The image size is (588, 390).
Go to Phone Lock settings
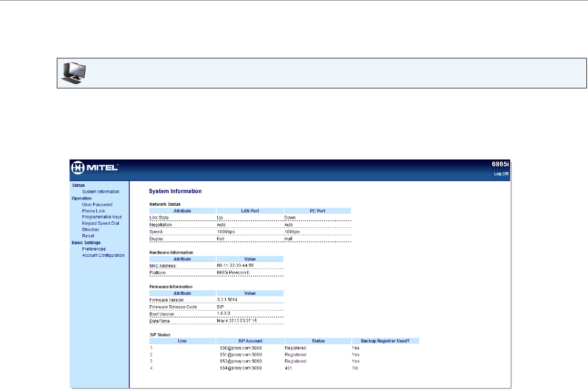(x=94, y=211)
